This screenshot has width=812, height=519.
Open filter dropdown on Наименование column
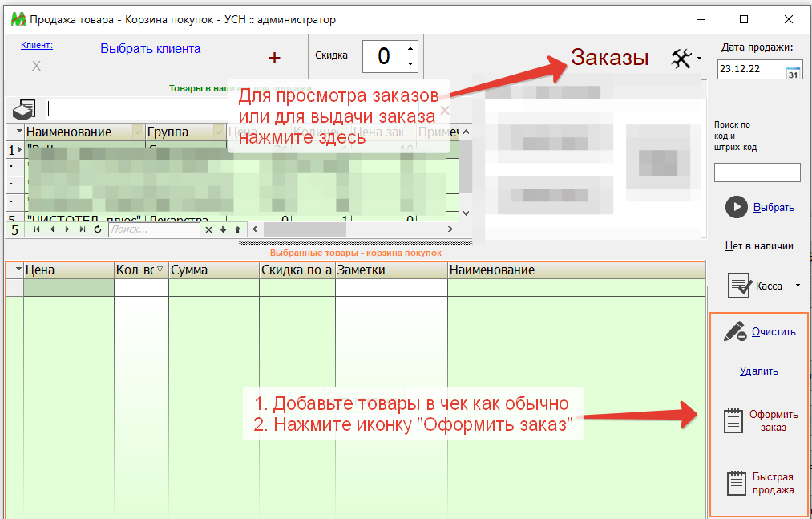point(138,132)
